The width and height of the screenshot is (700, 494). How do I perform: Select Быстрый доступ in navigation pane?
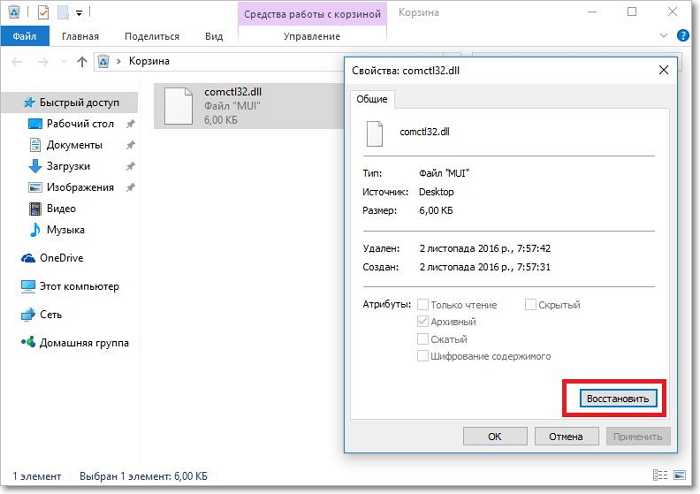pos(71,103)
